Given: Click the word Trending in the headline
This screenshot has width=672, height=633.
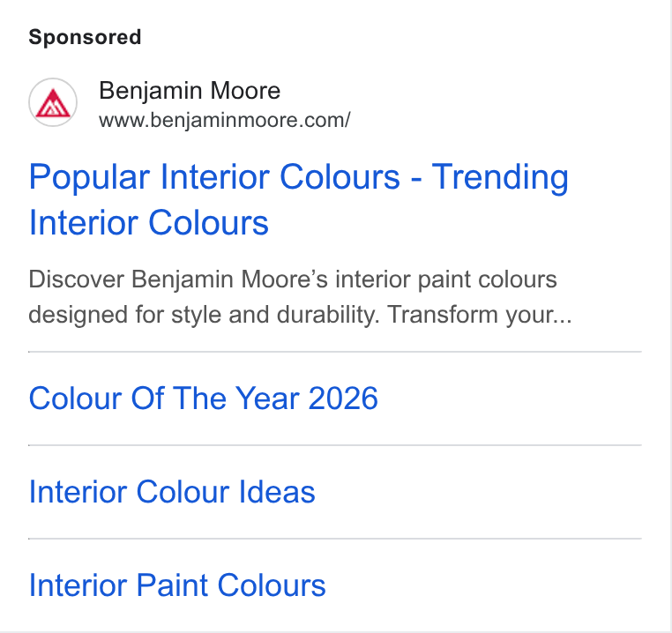Looking at the screenshot, I should [500, 176].
